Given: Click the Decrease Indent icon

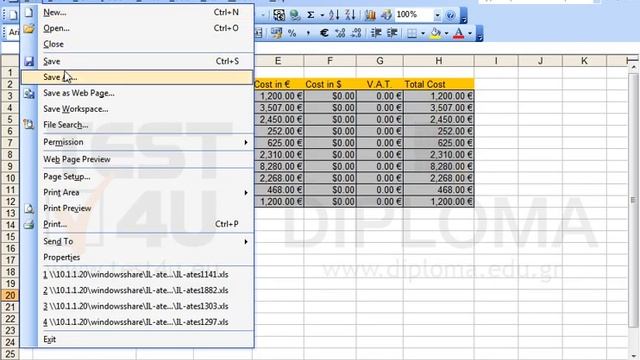Looking at the screenshot, I should pos(376,33).
